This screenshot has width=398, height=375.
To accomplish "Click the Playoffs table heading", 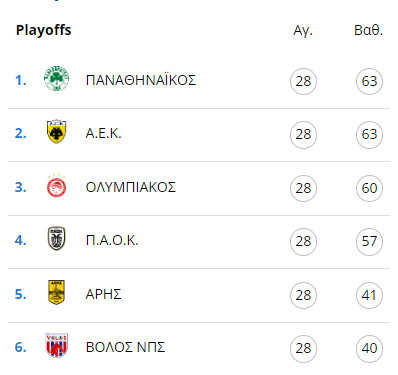I will pyautogui.click(x=44, y=30).
